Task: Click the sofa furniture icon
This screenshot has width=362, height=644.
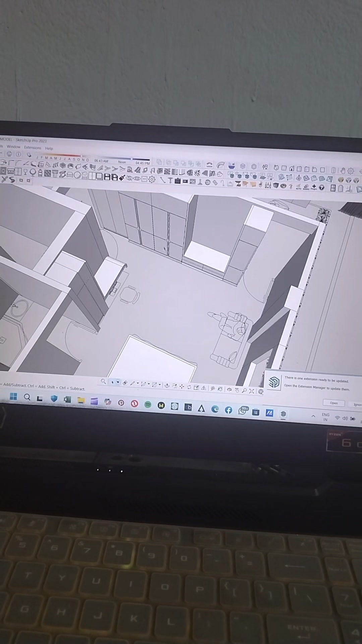Action: [70, 174]
